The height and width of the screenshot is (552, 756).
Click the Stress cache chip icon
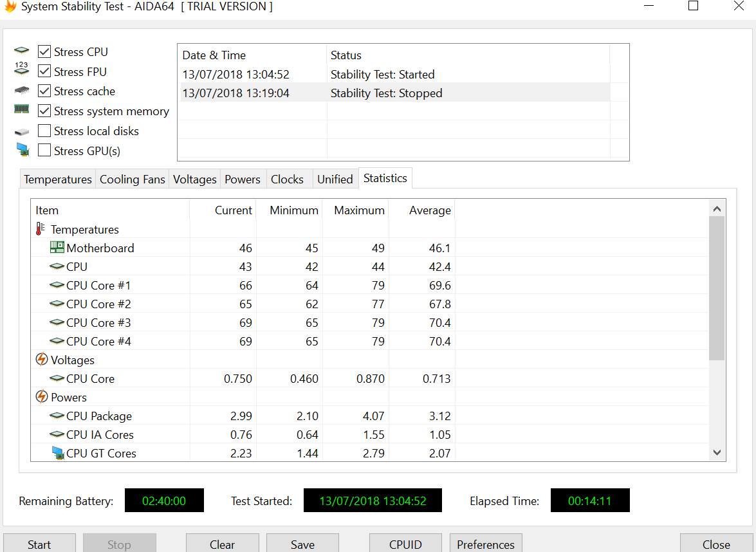pyautogui.click(x=22, y=90)
